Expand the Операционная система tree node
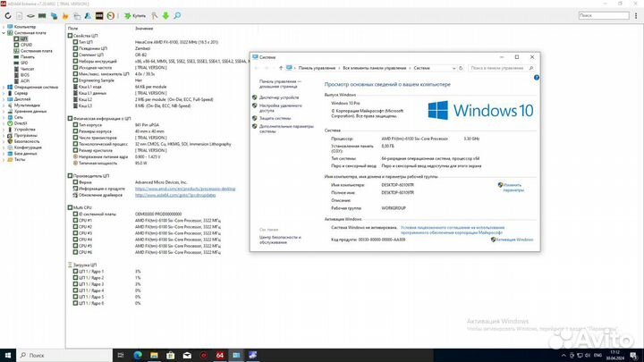 click(x=4, y=87)
